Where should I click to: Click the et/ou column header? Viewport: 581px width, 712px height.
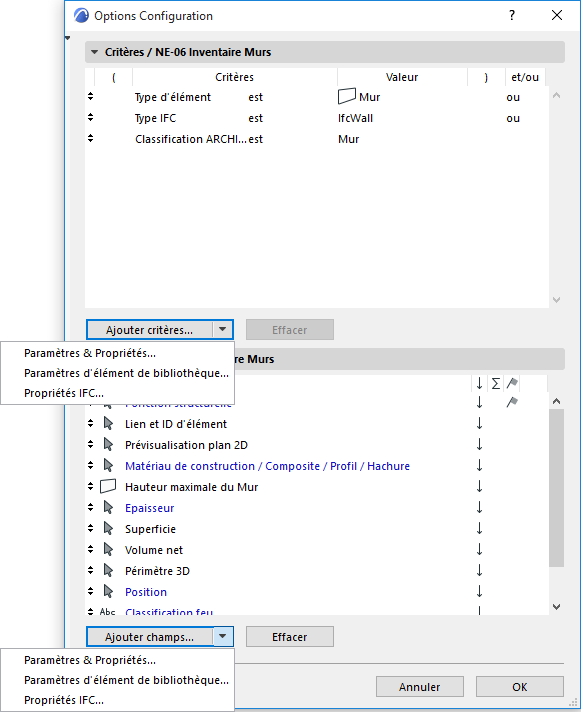coord(525,77)
